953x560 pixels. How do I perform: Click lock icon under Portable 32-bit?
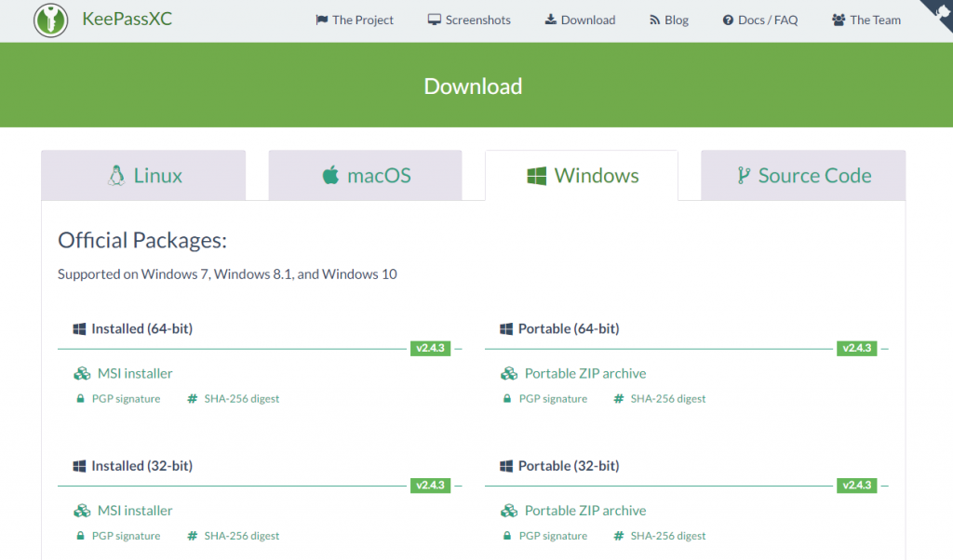[507, 536]
